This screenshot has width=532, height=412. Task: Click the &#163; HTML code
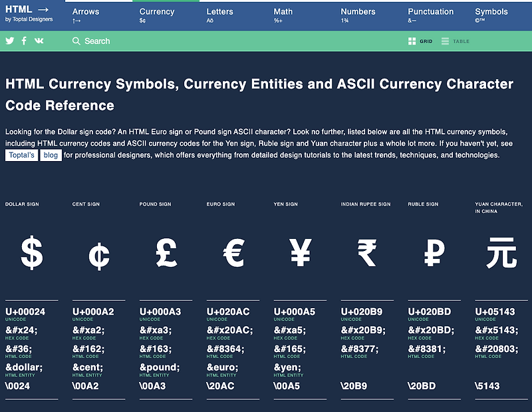pos(156,349)
